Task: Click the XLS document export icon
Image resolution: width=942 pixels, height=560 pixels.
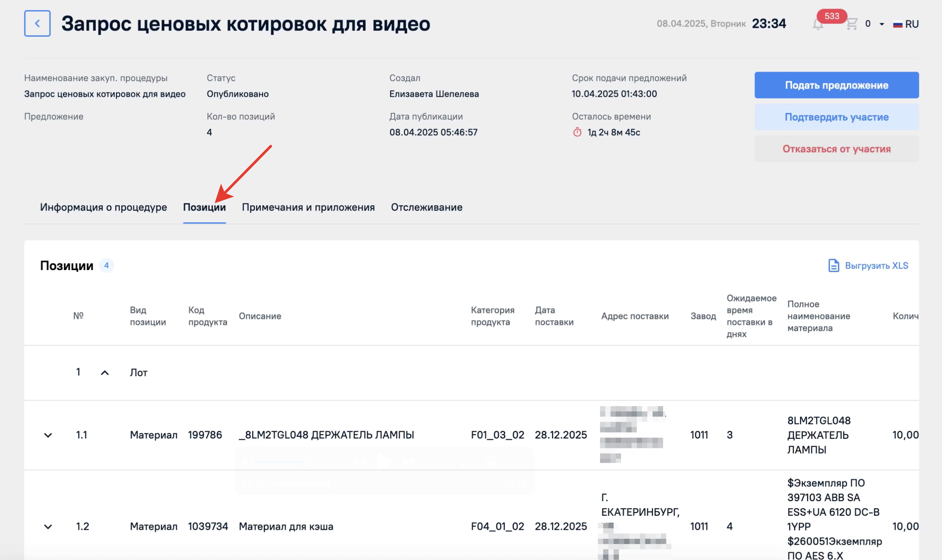Action: pos(833,266)
